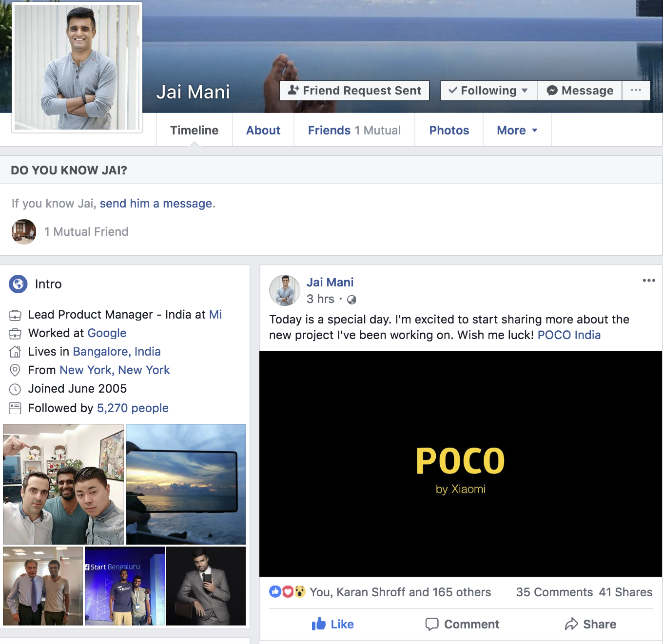Open the featured photo of three men selfie
The width and height of the screenshot is (663, 644).
point(63,484)
